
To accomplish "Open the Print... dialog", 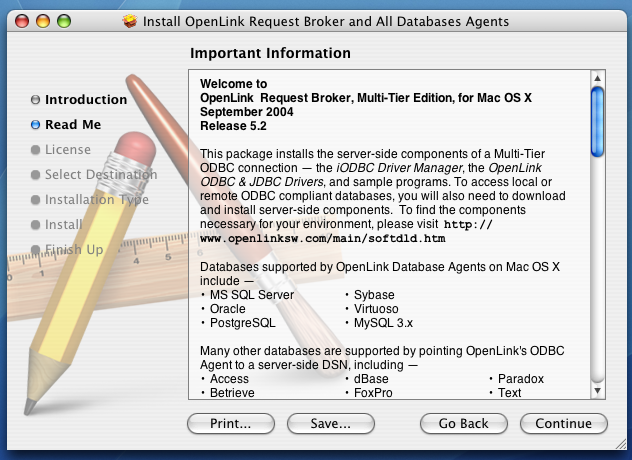I will click(231, 423).
